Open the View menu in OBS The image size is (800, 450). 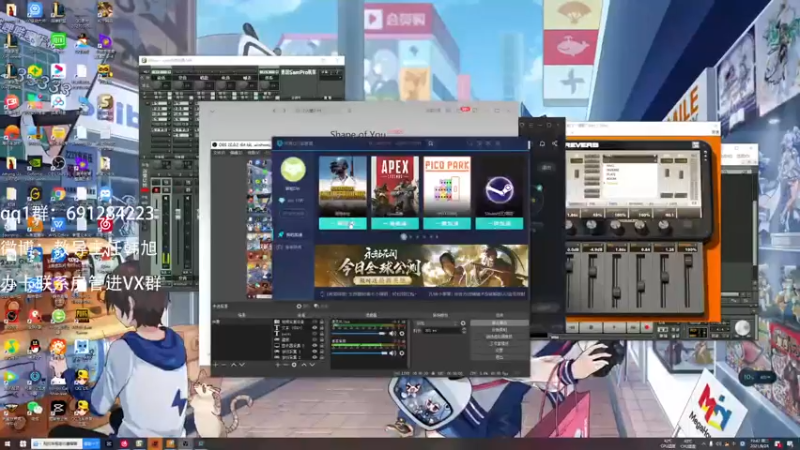(x=253, y=153)
